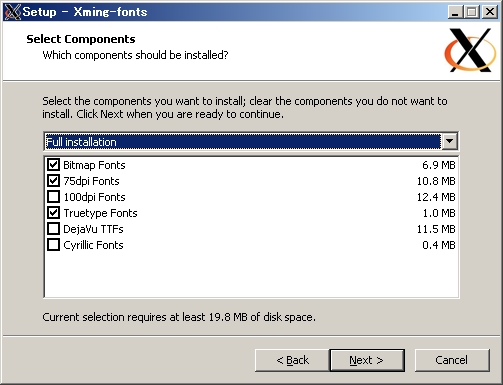Enable the 100dpi Fonts checkbox
The width and height of the screenshot is (503, 385).
pyautogui.click(x=53, y=197)
